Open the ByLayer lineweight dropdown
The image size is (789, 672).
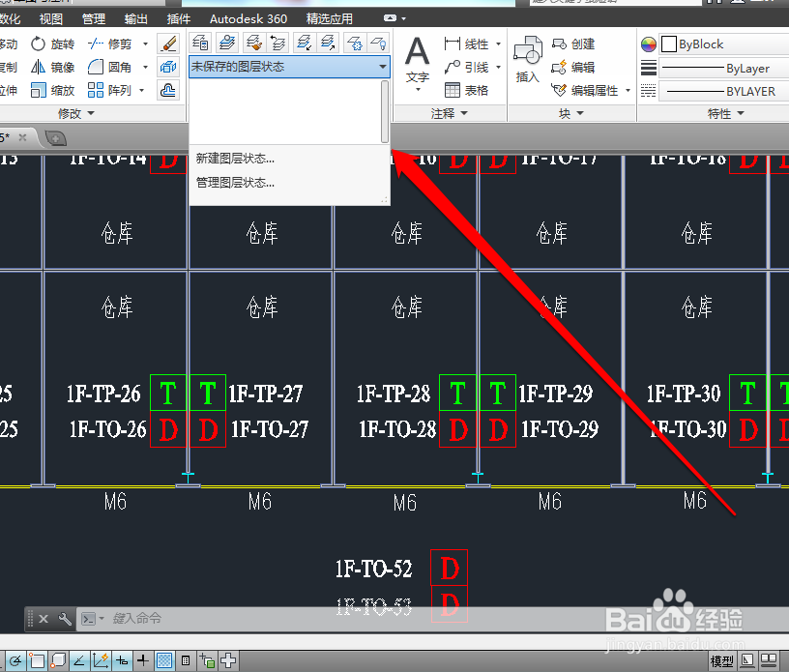coord(724,68)
